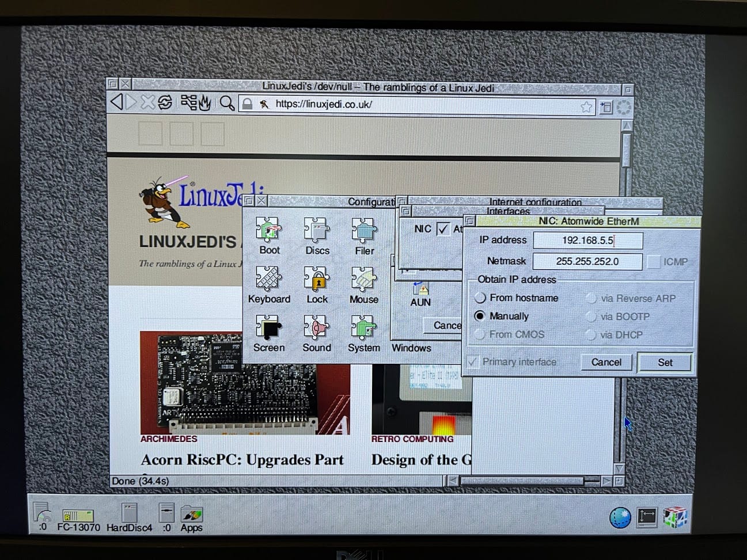Select the From hostname radio option
This screenshot has height=560, width=747.
[x=480, y=298]
